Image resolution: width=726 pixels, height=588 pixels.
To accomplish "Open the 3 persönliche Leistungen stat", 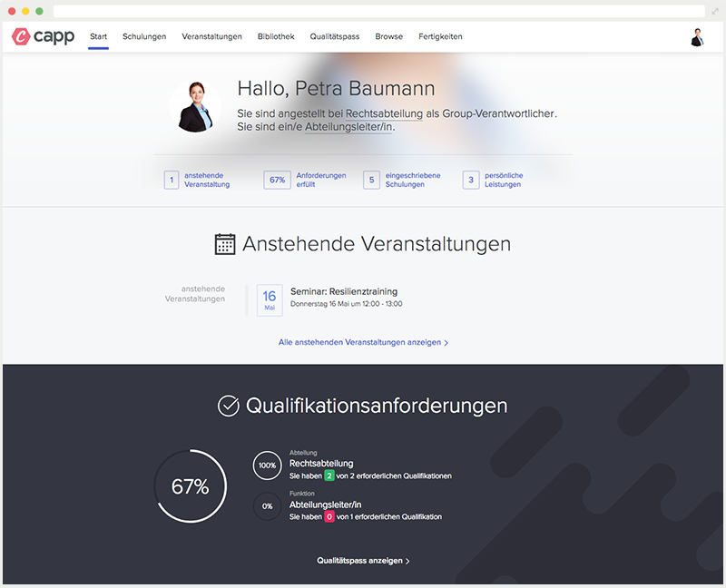I will 493,180.
